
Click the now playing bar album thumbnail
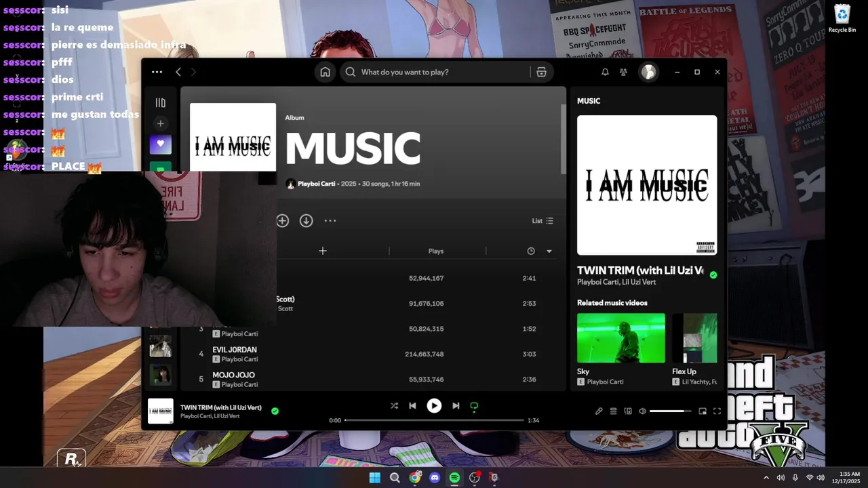161,411
